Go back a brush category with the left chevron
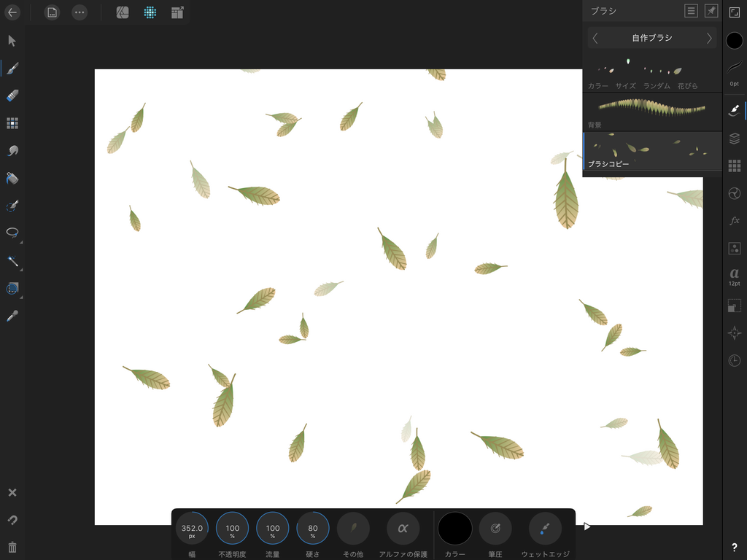 pyautogui.click(x=595, y=37)
